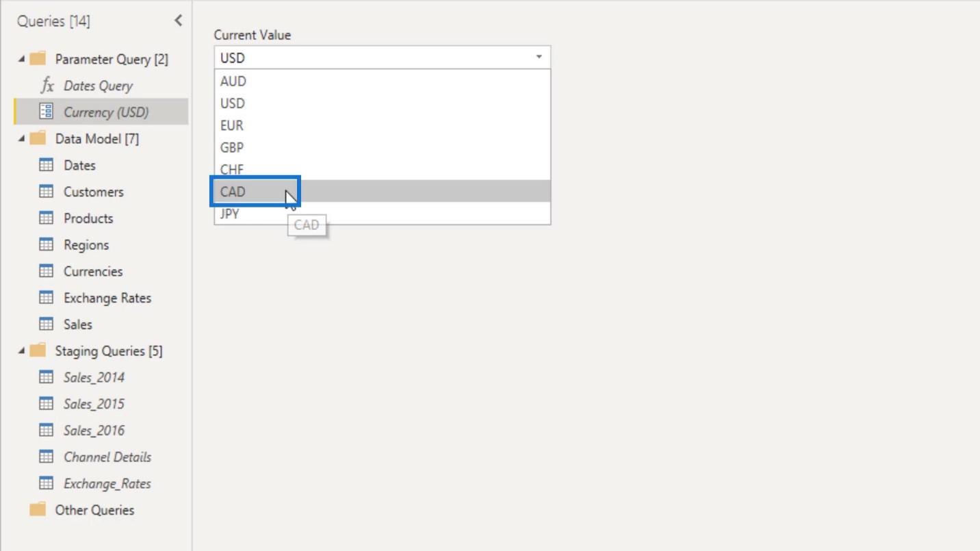Click the table icon next to Exchange Rates
The width and height of the screenshot is (980, 551).
(x=46, y=298)
